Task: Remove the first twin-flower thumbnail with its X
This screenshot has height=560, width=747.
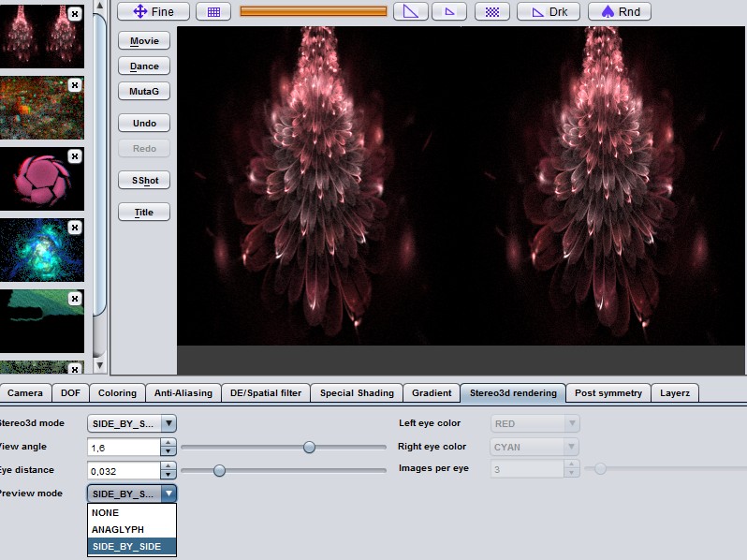Action: (x=75, y=13)
